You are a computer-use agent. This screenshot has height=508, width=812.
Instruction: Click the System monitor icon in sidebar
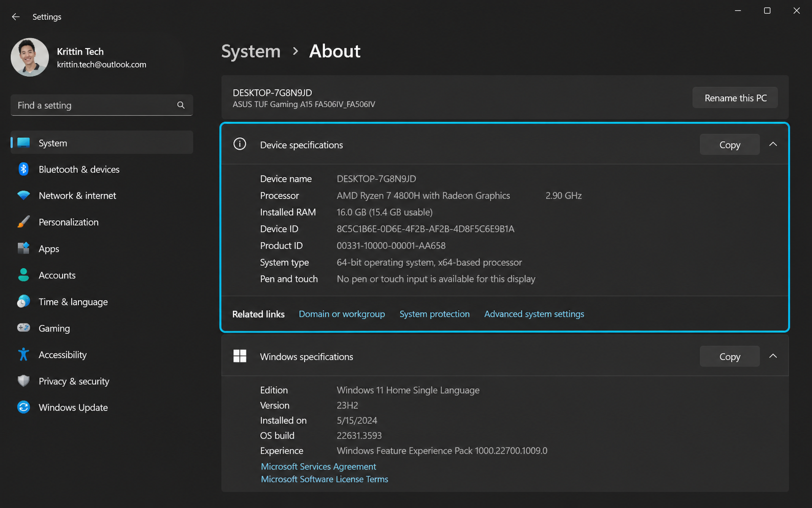24,143
